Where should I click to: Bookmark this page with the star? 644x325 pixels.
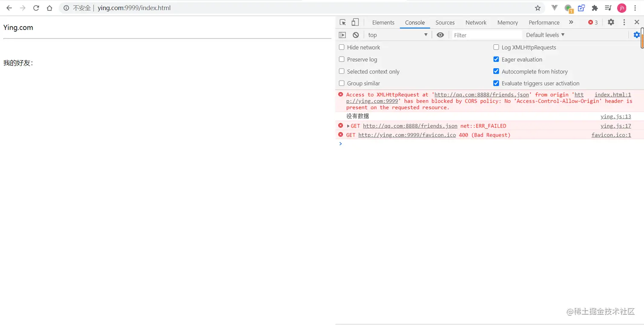point(538,8)
